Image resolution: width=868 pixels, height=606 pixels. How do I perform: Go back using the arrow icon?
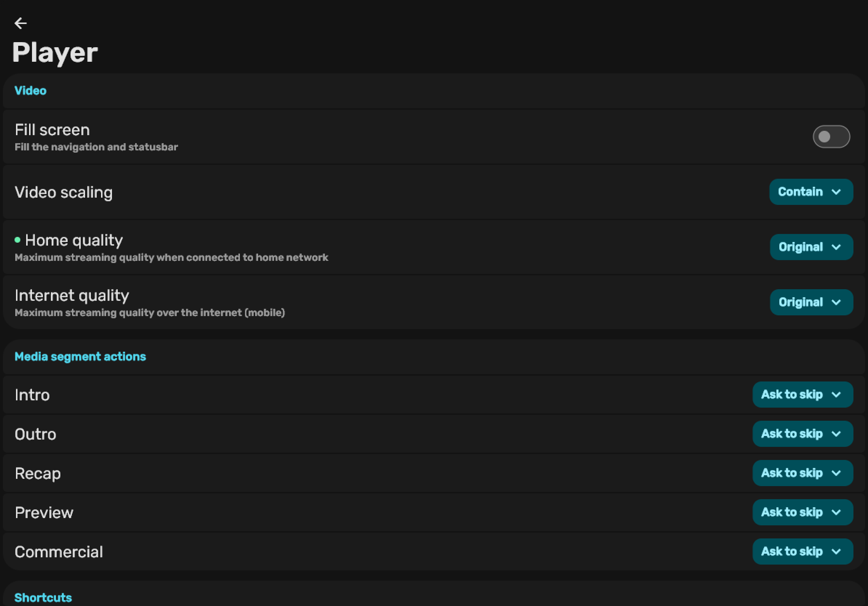[20, 23]
